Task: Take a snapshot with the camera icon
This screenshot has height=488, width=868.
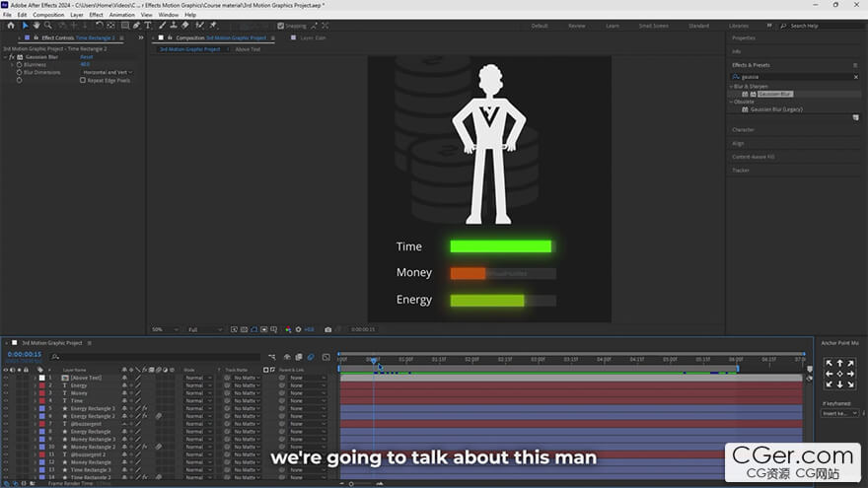Action: pyautogui.click(x=327, y=329)
